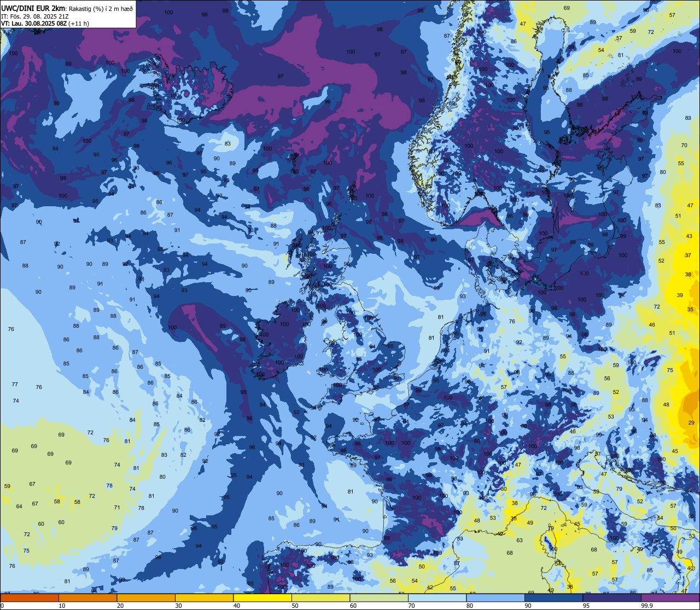The image size is (700, 610).
Task: Click the indigo 95–99.9 legend swatch
Action: [612, 597]
